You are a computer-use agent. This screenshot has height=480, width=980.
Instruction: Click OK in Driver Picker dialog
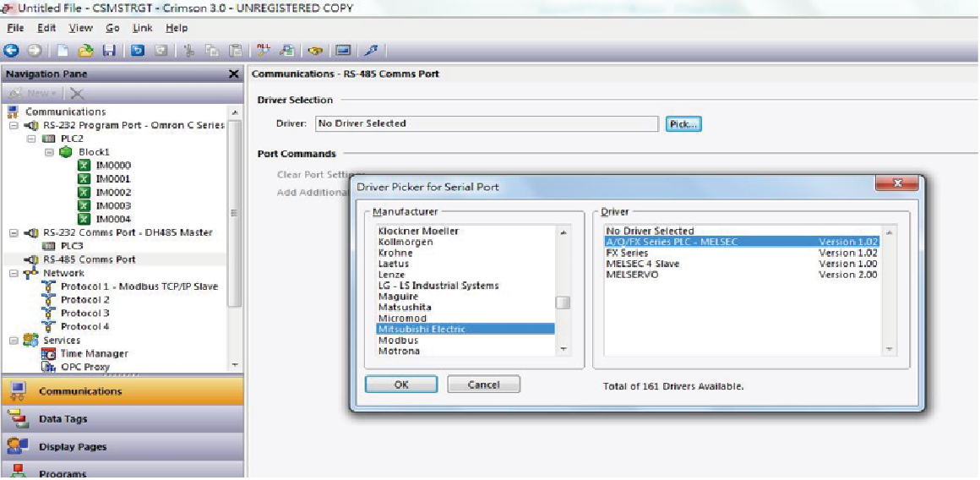click(x=401, y=385)
